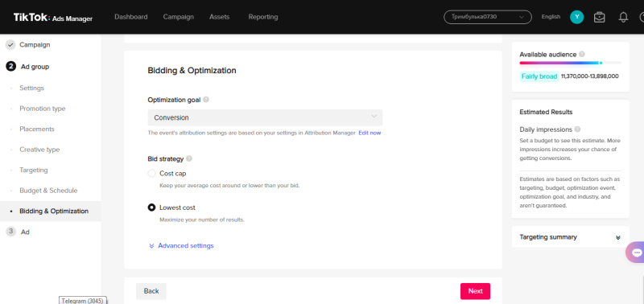Click the Fairly broad audience label
Image resolution: width=644 pixels, height=304 pixels.
click(x=539, y=76)
